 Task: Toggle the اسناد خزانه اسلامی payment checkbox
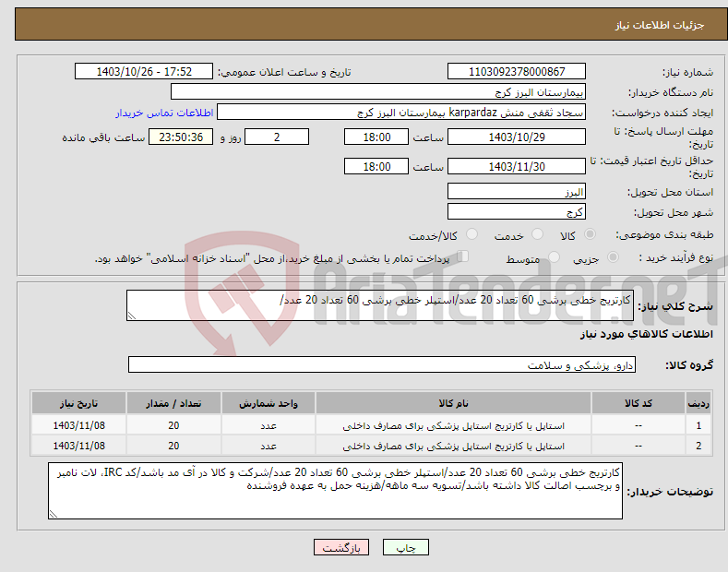click(x=463, y=256)
